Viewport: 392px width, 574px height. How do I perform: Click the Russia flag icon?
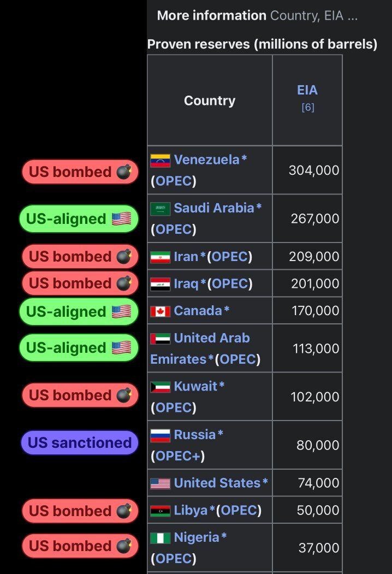pos(161,435)
